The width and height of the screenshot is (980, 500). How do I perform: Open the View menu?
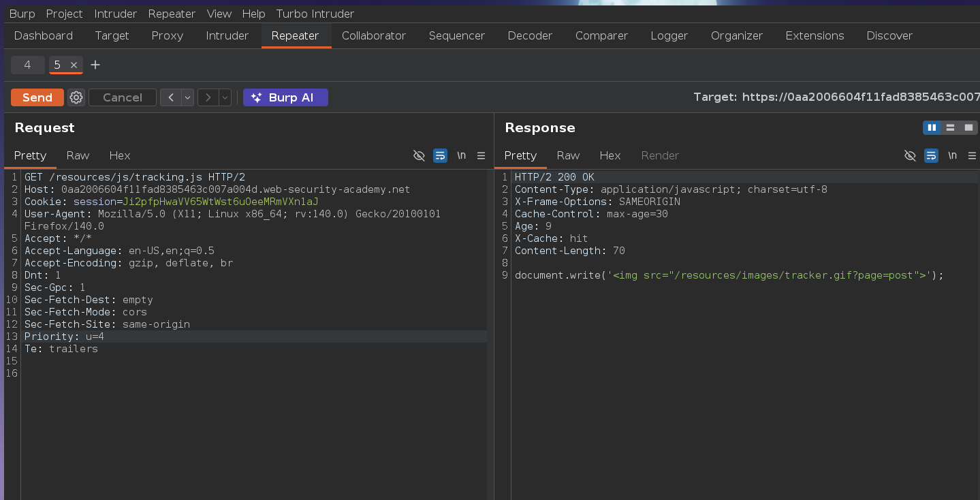pyautogui.click(x=219, y=14)
